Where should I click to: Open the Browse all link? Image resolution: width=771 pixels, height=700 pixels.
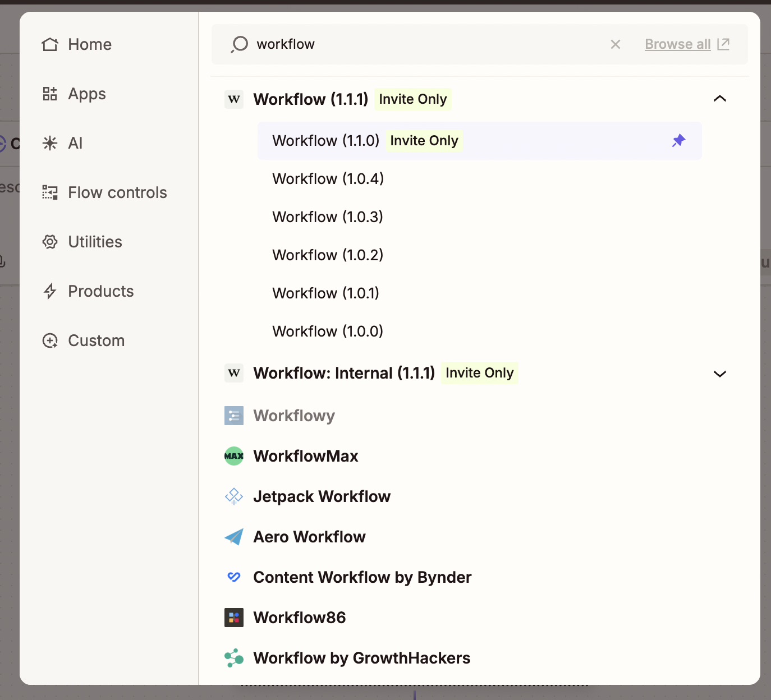(x=678, y=44)
